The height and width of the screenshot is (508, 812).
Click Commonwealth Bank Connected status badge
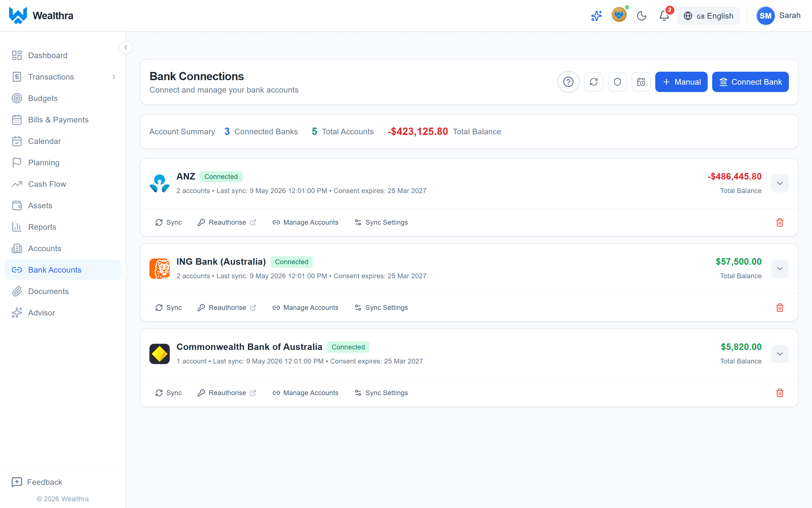(x=348, y=347)
